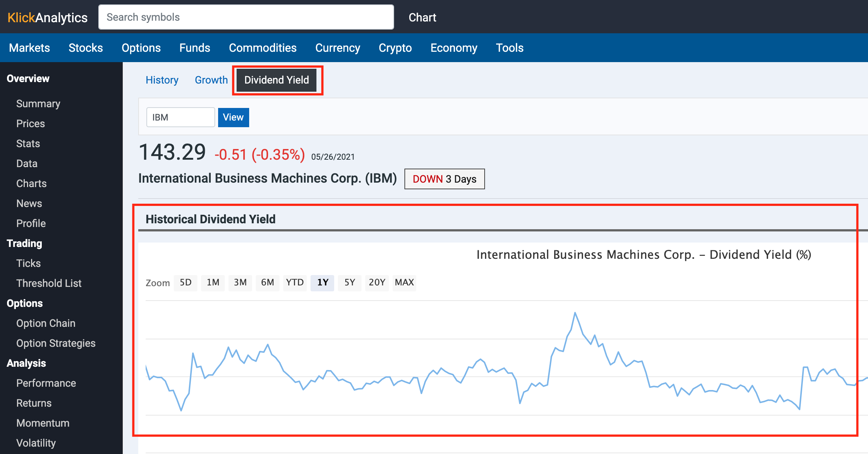
Task: Set chart zoom to 6M
Action: click(268, 283)
